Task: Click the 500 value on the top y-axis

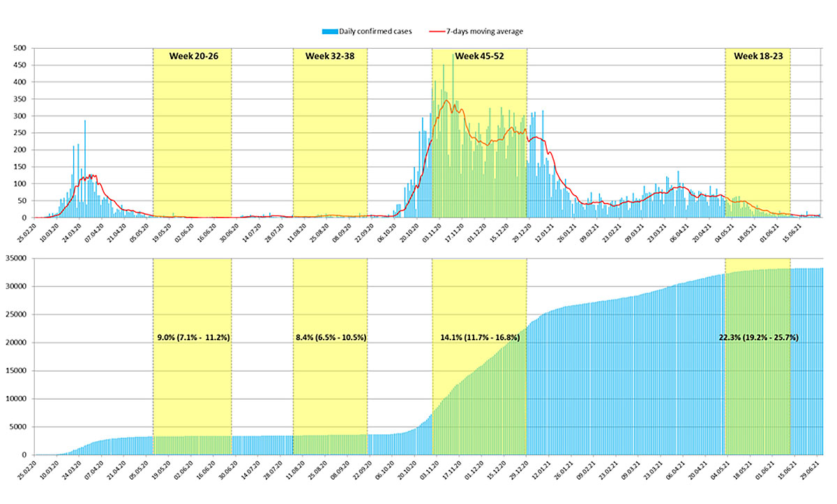Action: click(x=20, y=48)
